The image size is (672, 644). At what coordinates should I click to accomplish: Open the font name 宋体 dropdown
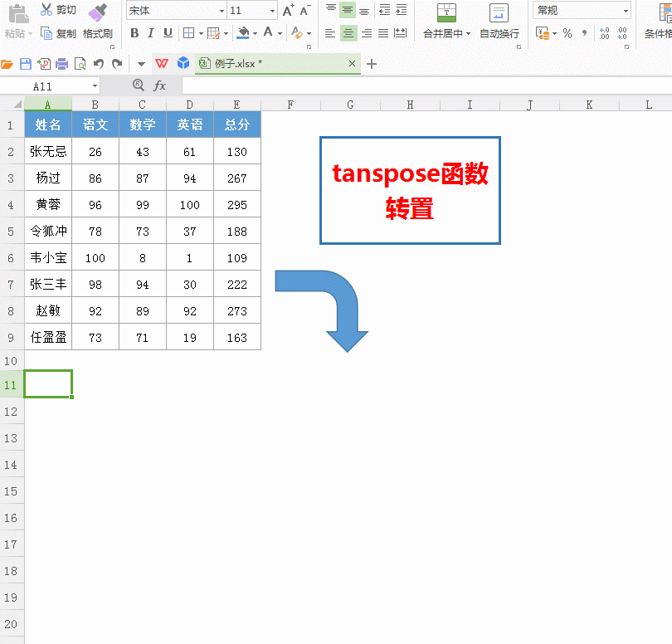[222, 11]
